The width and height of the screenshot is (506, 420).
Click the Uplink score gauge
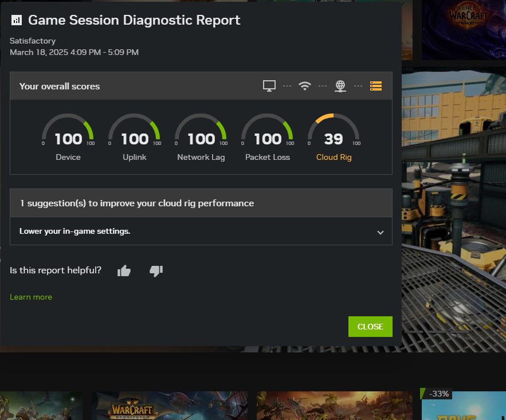point(134,131)
